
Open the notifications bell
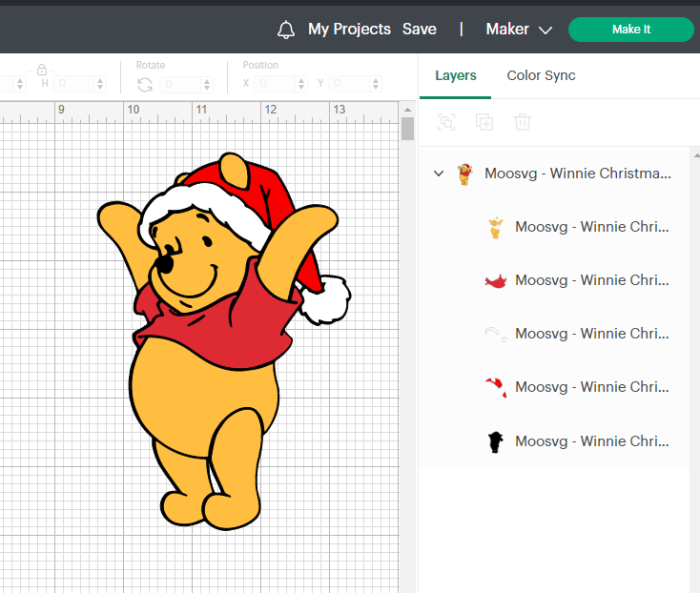(x=286, y=30)
